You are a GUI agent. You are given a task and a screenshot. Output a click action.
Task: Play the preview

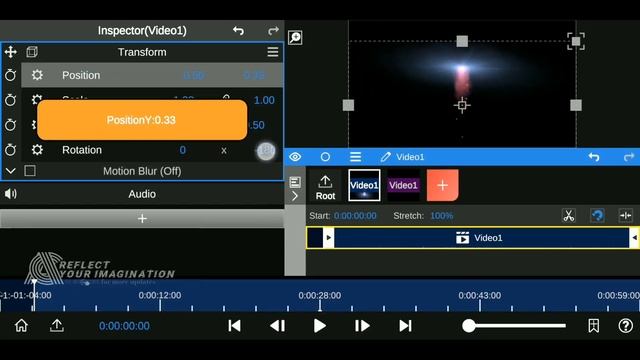(x=320, y=326)
